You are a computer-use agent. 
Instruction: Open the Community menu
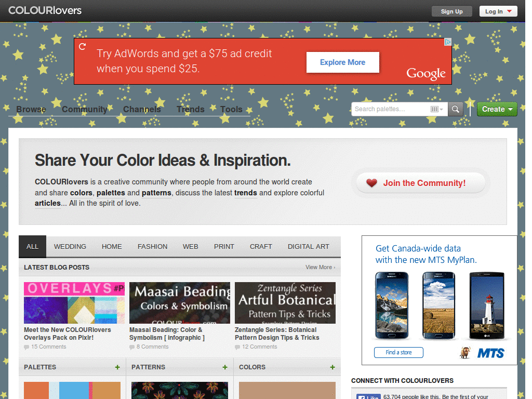tap(85, 109)
